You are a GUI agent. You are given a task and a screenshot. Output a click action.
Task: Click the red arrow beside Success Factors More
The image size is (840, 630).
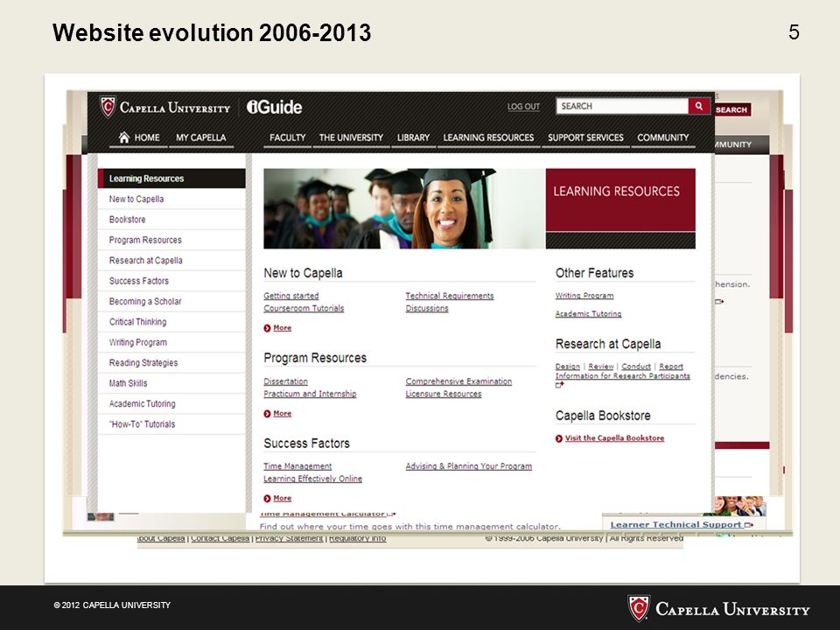click(x=268, y=498)
